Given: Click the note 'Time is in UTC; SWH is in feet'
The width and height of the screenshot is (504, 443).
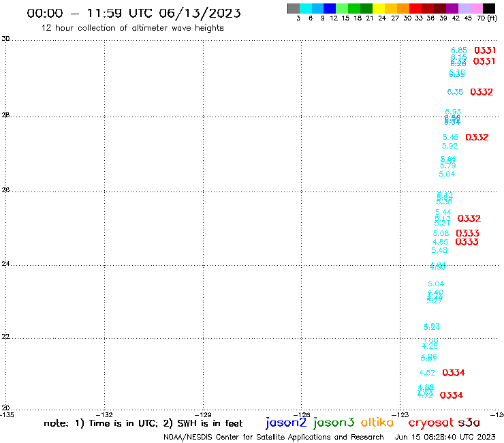Looking at the screenshot, I should (x=143, y=423).
